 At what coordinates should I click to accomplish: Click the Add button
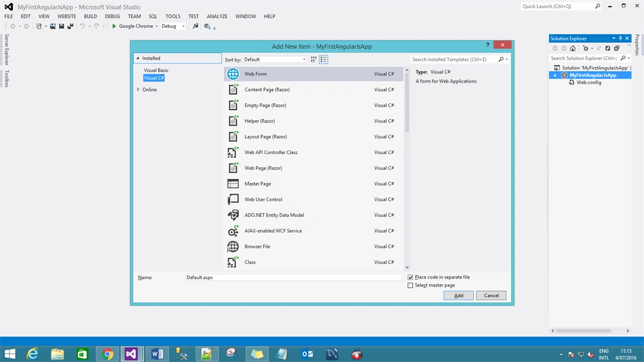pos(458,295)
